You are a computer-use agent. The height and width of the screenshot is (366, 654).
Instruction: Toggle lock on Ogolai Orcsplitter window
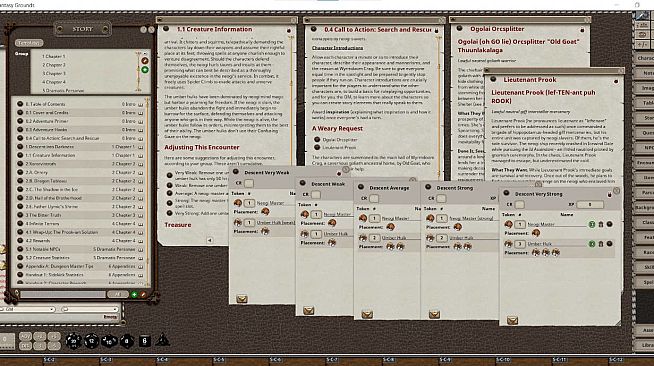[x=582, y=30]
